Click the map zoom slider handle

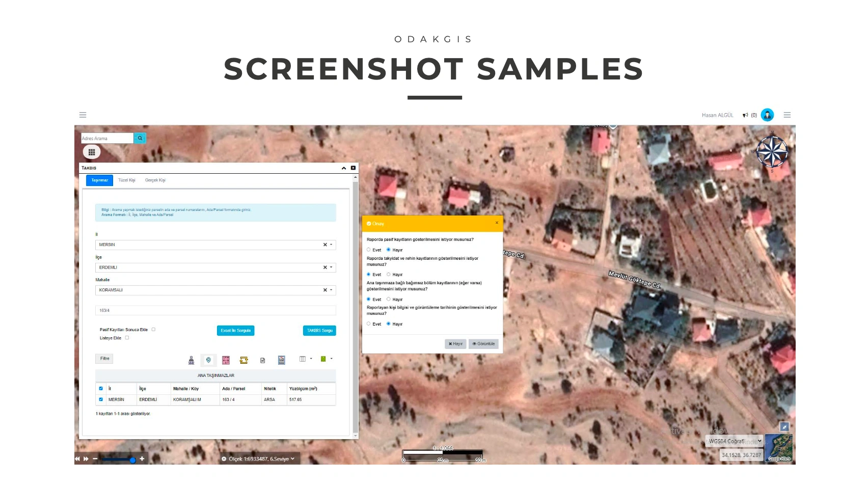132,460
